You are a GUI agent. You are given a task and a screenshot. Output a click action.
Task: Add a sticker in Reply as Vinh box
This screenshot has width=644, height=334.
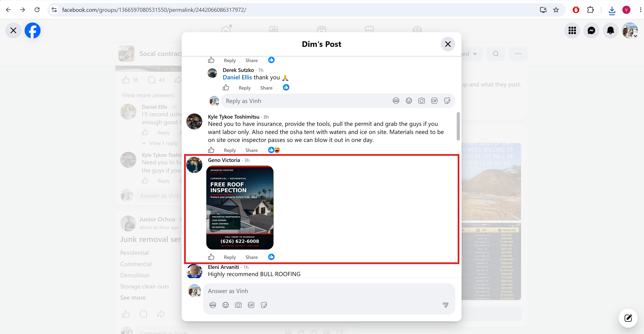point(447,101)
